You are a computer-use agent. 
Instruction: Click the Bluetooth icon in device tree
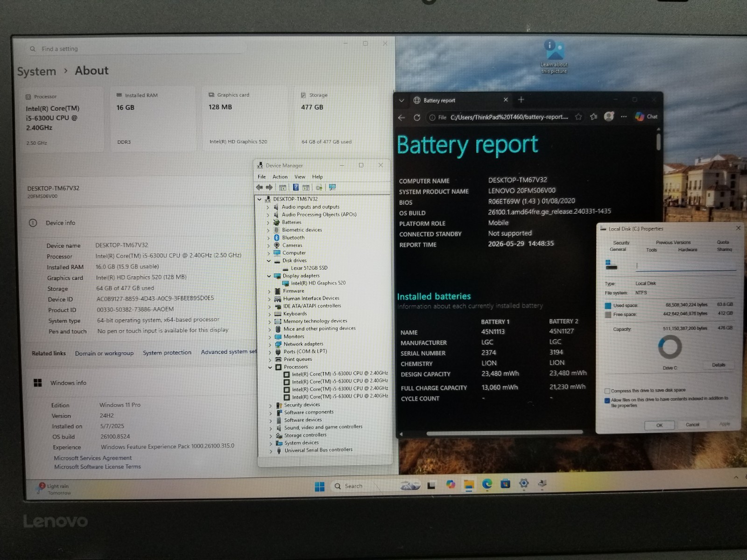[x=276, y=238]
